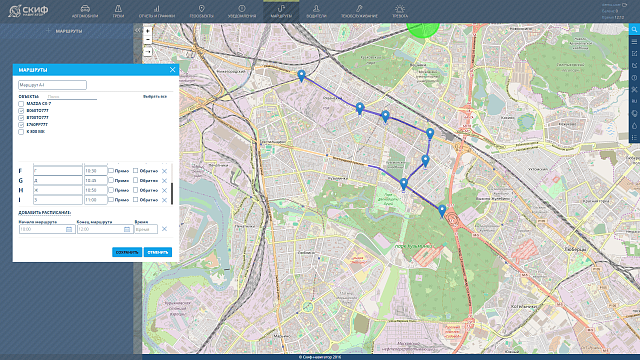This screenshot has width=640, height=360.
Task: Switch map language RU icon
Action: point(634,101)
